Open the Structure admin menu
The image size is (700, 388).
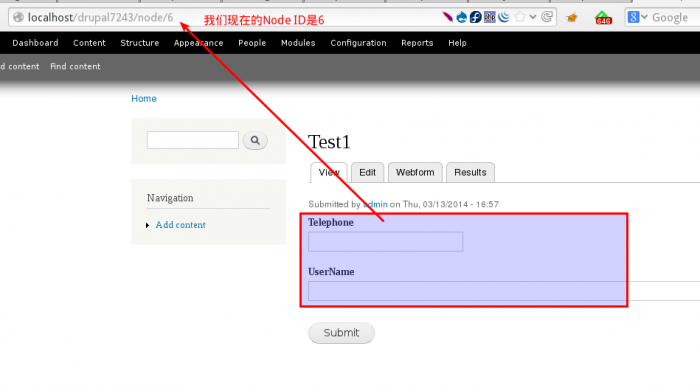click(x=140, y=43)
